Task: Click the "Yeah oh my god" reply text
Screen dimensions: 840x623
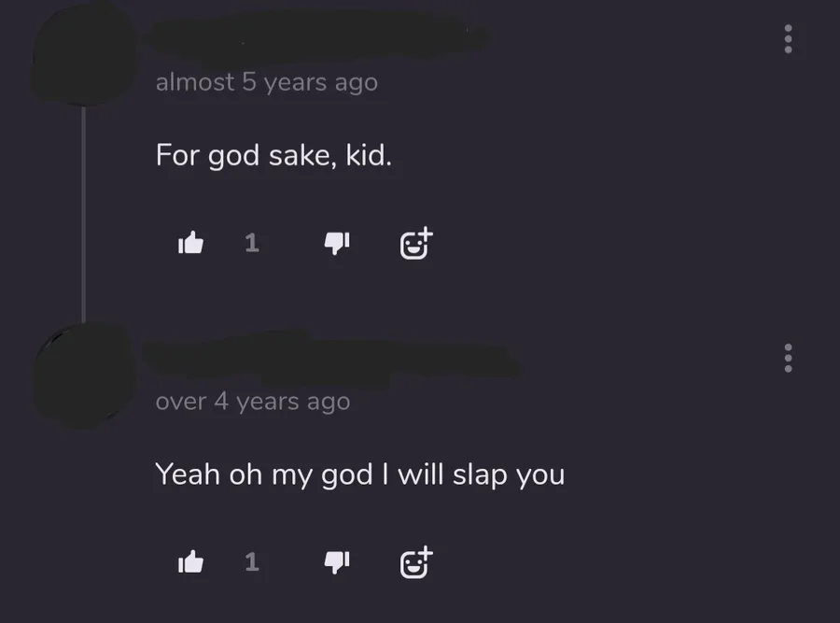Action: pyautogui.click(x=263, y=475)
